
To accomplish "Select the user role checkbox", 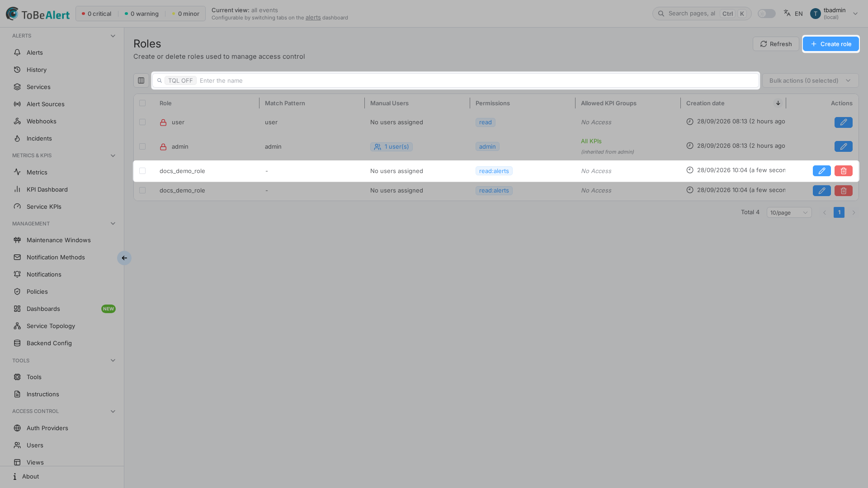I will click(x=142, y=122).
